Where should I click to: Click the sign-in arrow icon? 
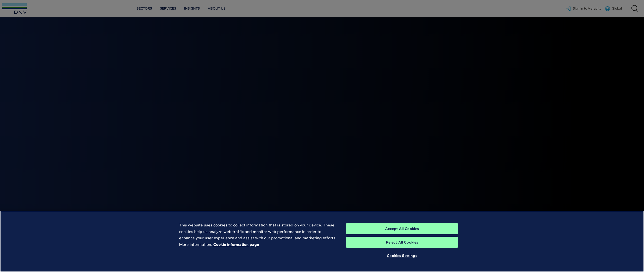569,9
